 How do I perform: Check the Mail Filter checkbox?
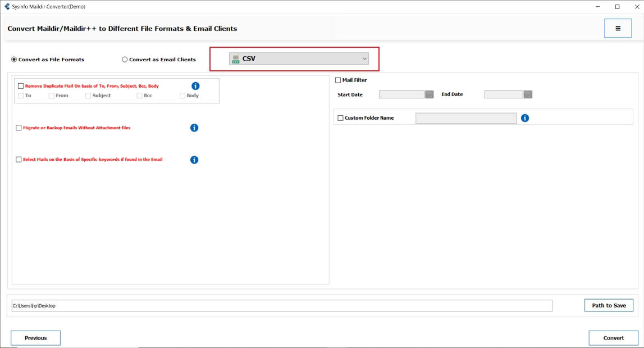pos(338,80)
